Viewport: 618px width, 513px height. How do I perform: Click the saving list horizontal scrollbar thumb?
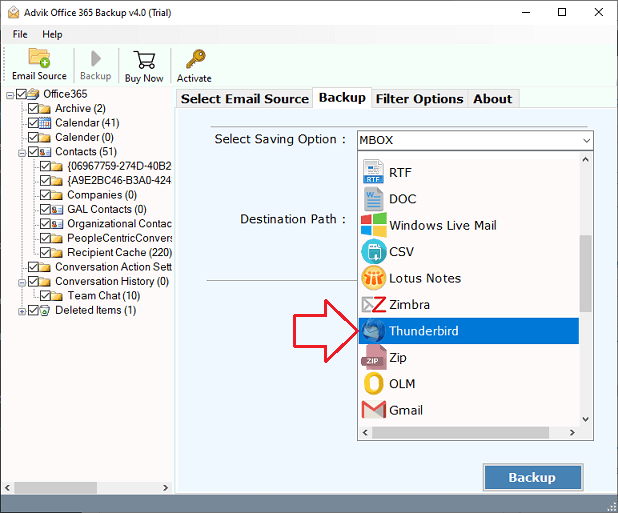point(460,433)
